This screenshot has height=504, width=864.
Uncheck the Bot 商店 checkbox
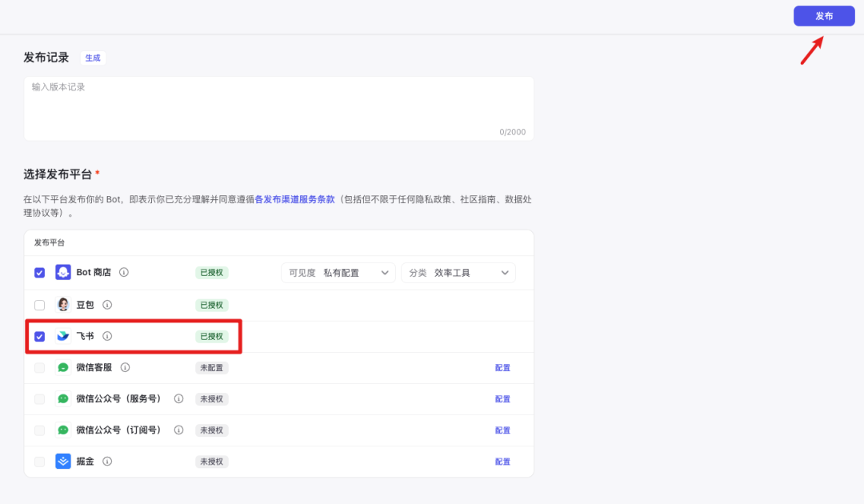click(x=39, y=273)
